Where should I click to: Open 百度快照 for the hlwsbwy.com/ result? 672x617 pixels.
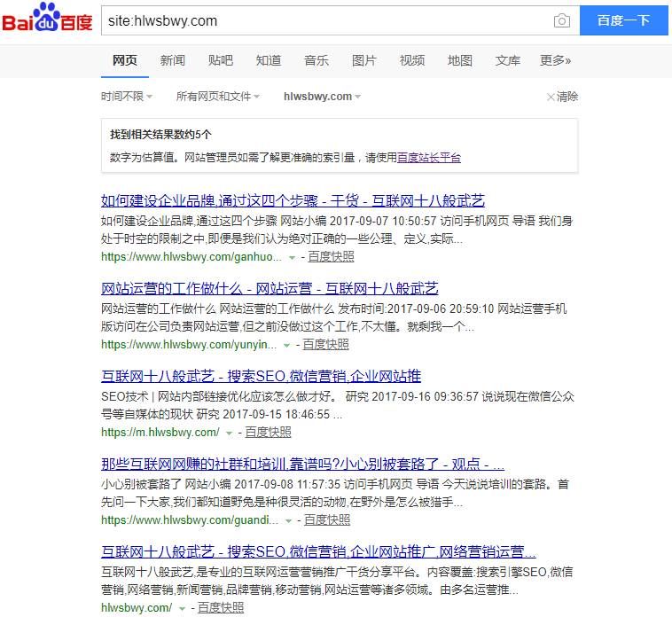coord(221,607)
